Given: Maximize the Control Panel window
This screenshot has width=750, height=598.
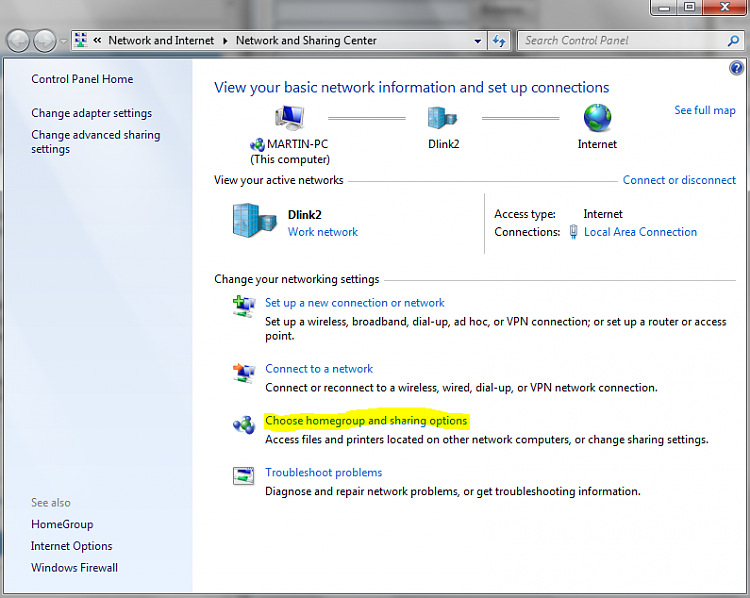Looking at the screenshot, I should coord(689,7).
